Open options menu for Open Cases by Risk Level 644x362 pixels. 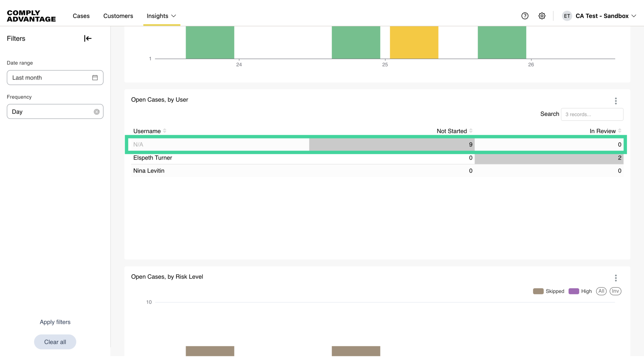(x=616, y=278)
